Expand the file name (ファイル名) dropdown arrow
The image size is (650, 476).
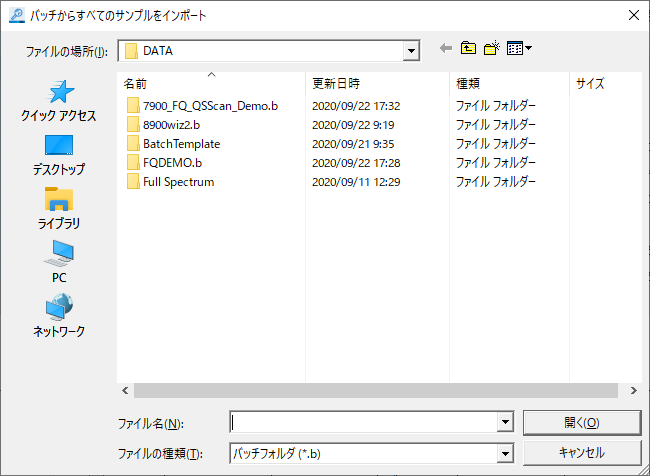coord(505,423)
